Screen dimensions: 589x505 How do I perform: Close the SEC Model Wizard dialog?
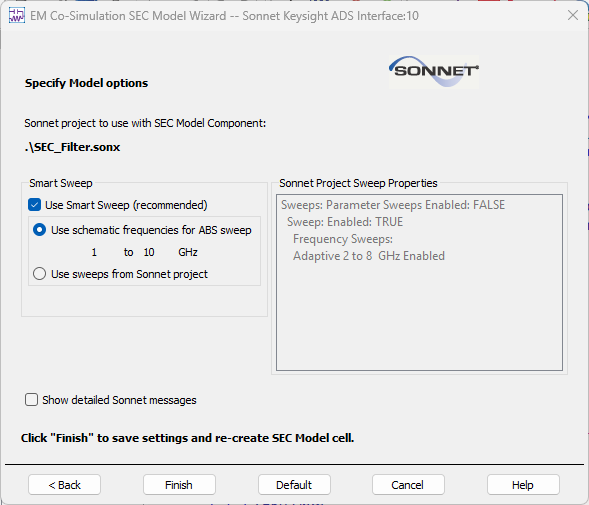[573, 15]
